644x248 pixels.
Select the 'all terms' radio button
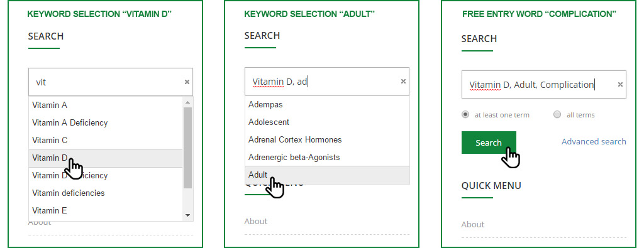point(557,114)
